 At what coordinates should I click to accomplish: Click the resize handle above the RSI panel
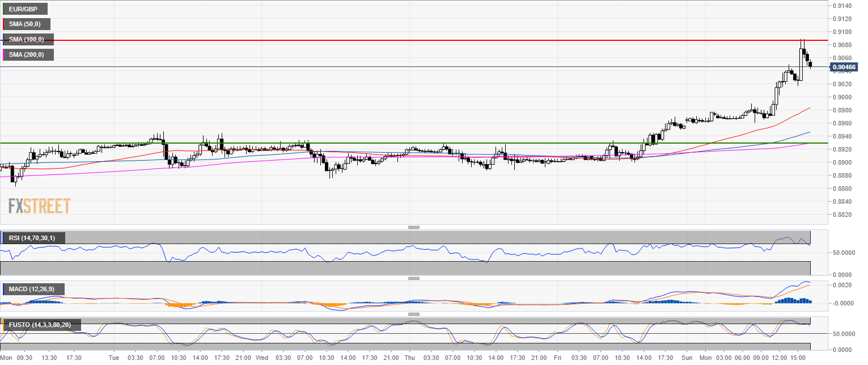tap(413, 227)
